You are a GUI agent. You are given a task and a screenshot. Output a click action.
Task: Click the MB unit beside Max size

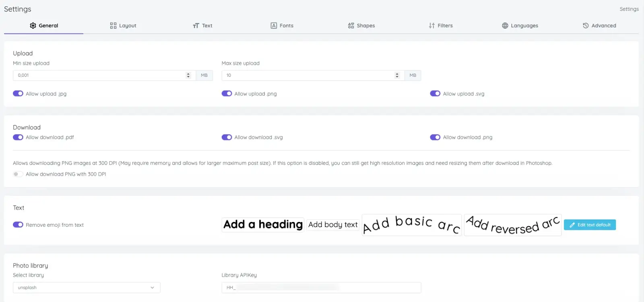[x=413, y=75]
